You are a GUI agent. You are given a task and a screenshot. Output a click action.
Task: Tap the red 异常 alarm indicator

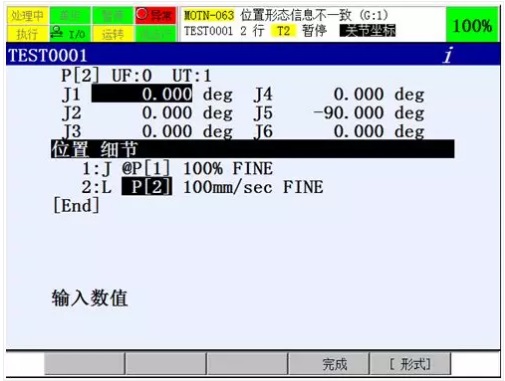156,15
